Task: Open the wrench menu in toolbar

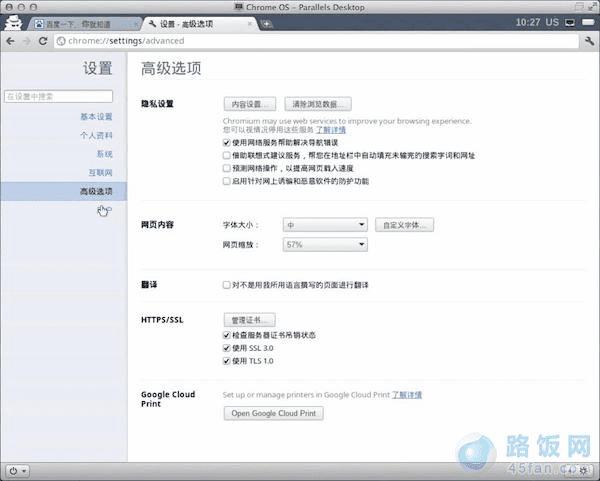Action: [x=589, y=41]
